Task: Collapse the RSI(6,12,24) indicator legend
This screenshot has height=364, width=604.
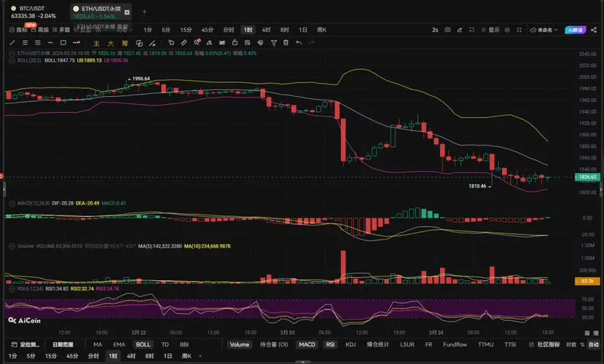Action: pyautogui.click(x=12, y=288)
